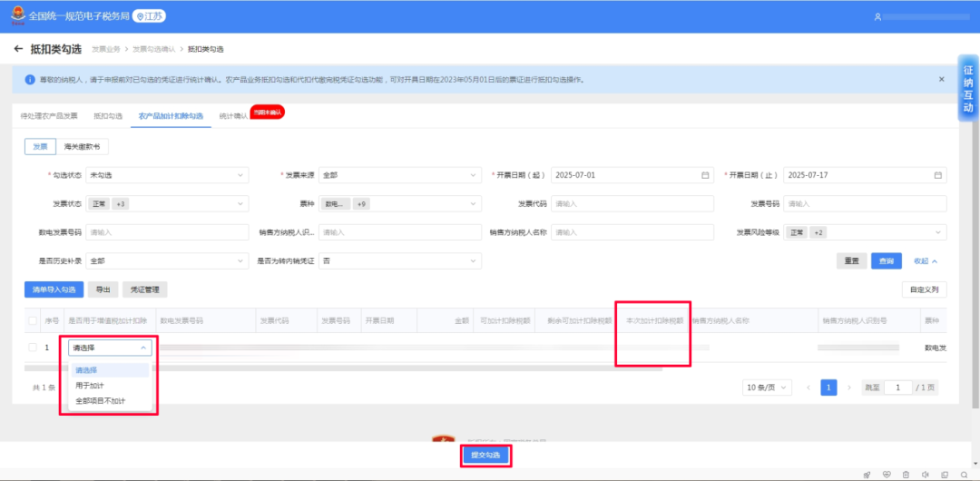This screenshot has height=481, width=980.
Task: Open the 是否历史补录 dropdown
Action: coord(167,260)
